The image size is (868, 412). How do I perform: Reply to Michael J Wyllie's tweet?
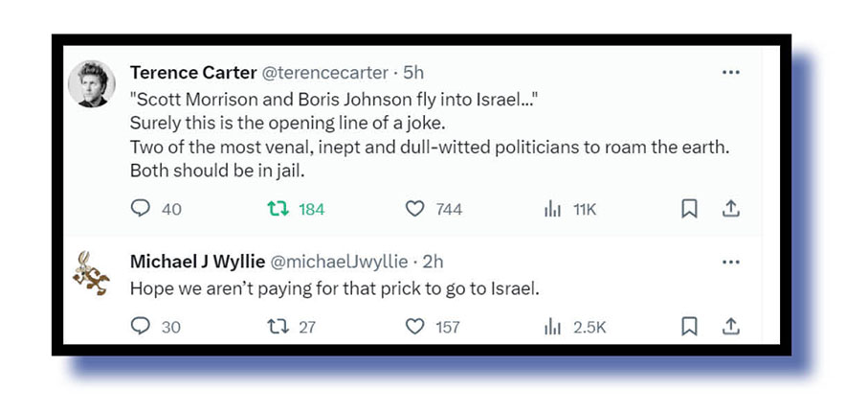point(139,327)
